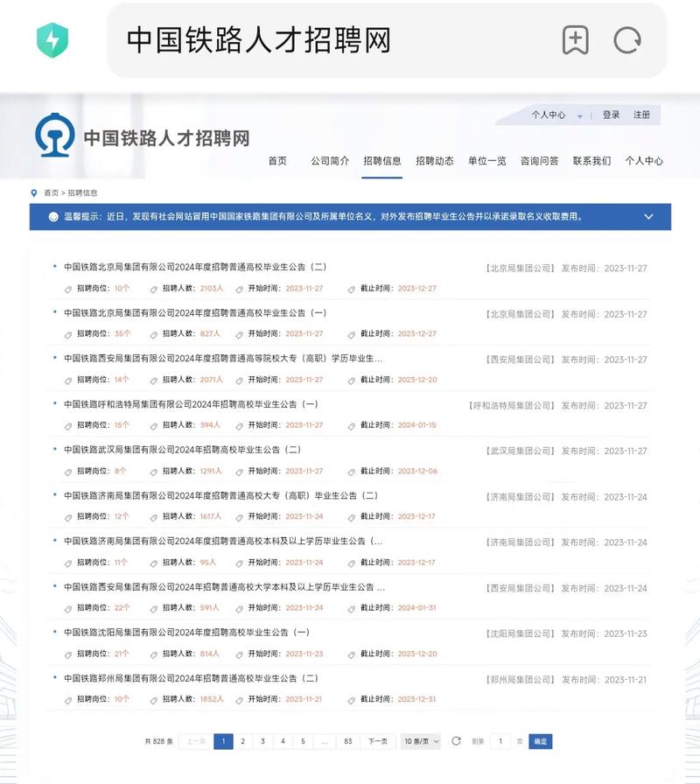Viewport: 700px width, 784px height.
Task: Go to page 3 in pagination
Action: pos(263,741)
